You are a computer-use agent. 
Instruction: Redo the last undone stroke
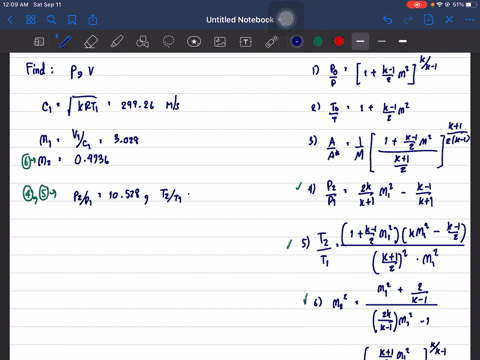point(408,20)
